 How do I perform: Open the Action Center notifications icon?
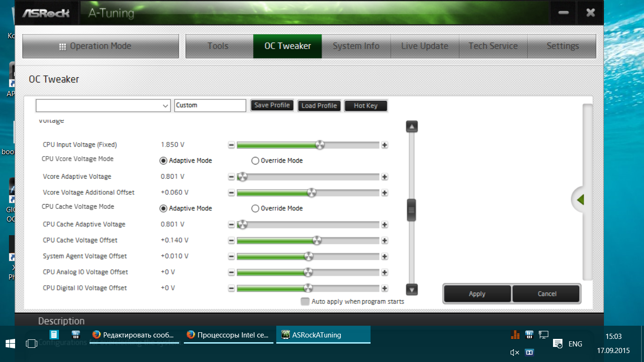pyautogui.click(x=558, y=344)
